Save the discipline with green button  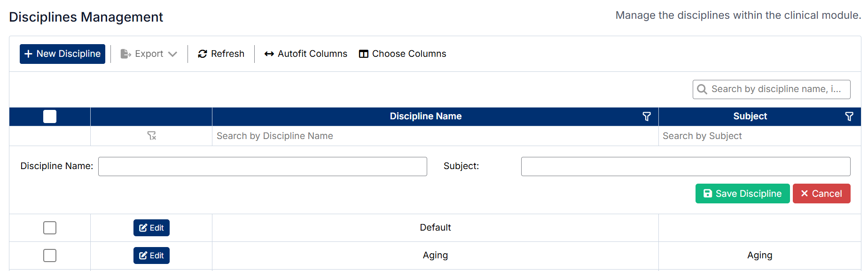[742, 194]
